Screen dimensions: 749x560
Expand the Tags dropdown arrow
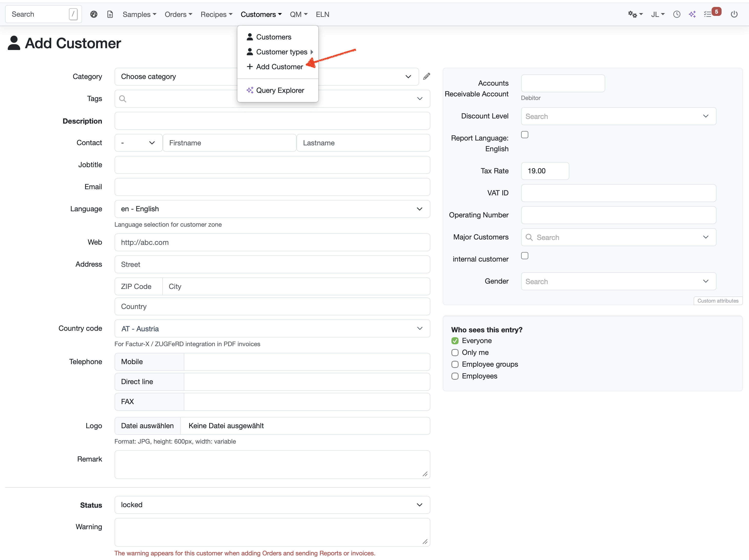coord(420,98)
